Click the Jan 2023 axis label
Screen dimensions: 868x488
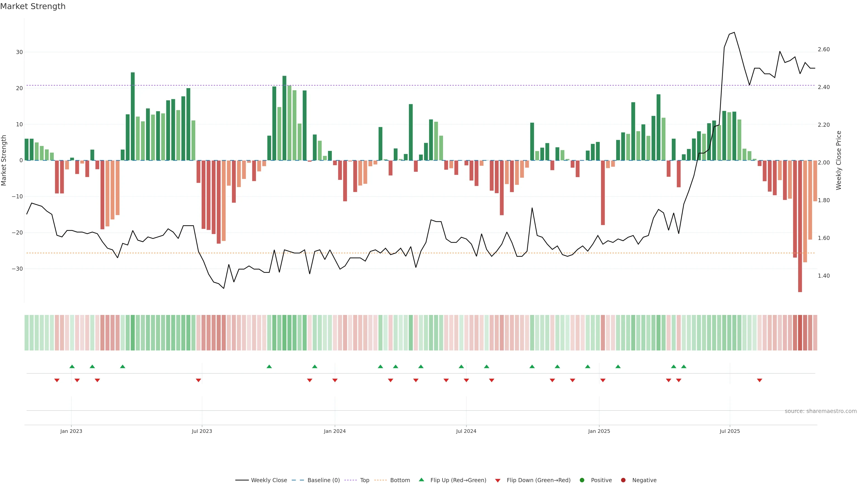pyautogui.click(x=71, y=431)
